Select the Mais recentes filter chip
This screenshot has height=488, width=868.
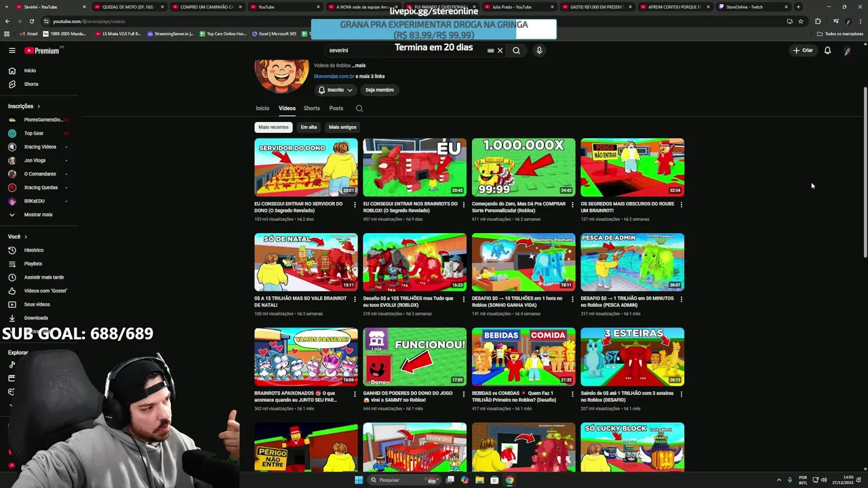pyautogui.click(x=273, y=127)
